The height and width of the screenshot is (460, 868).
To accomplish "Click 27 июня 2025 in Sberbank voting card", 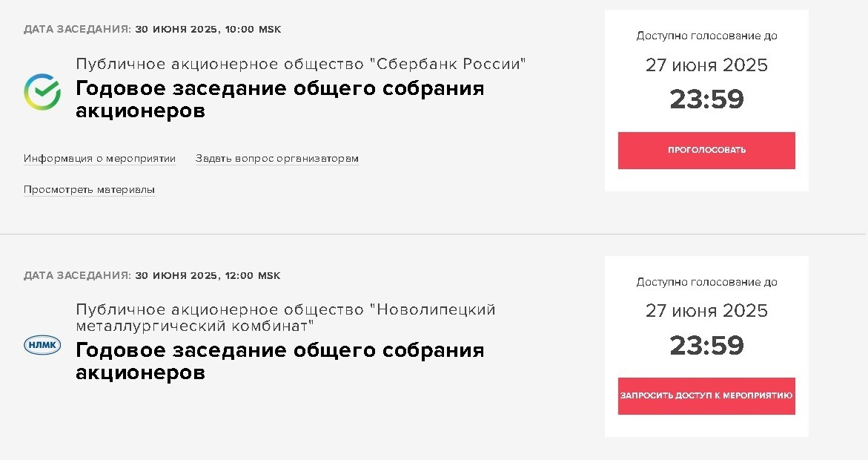I will [x=706, y=65].
